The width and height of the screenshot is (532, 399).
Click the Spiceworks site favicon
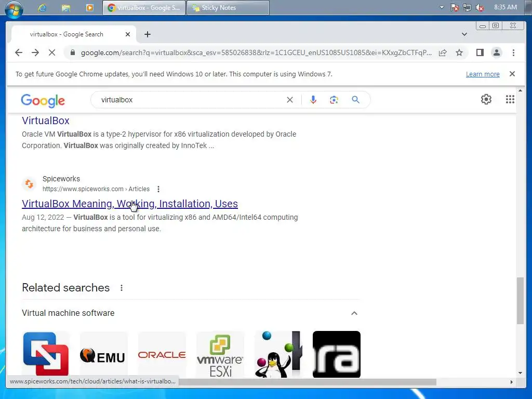pos(29,183)
